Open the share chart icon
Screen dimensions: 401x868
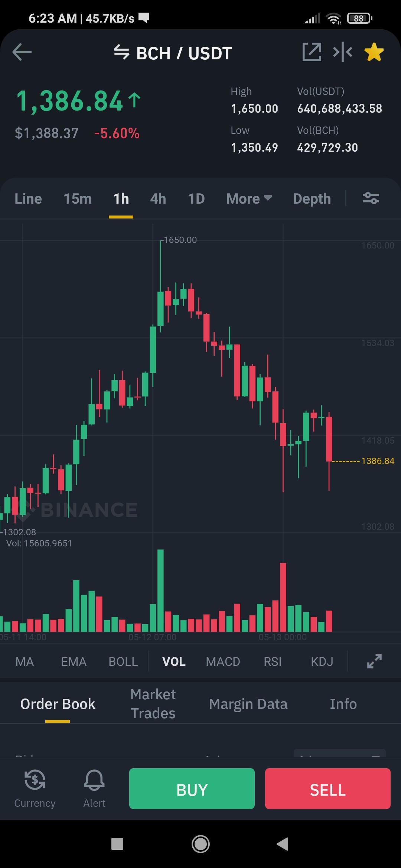[x=312, y=52]
